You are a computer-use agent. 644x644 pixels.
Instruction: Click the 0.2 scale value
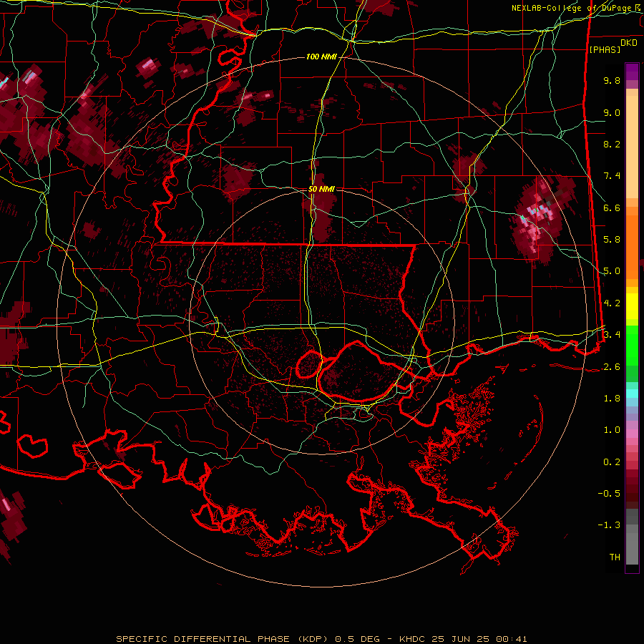(x=612, y=462)
